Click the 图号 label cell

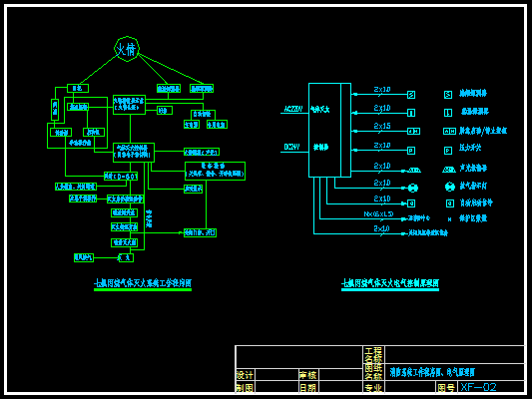tap(446, 387)
